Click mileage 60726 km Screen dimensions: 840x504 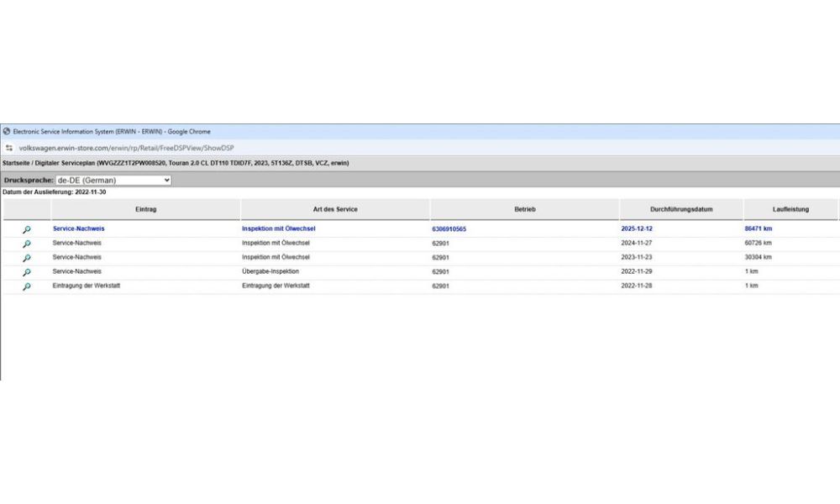pos(758,243)
